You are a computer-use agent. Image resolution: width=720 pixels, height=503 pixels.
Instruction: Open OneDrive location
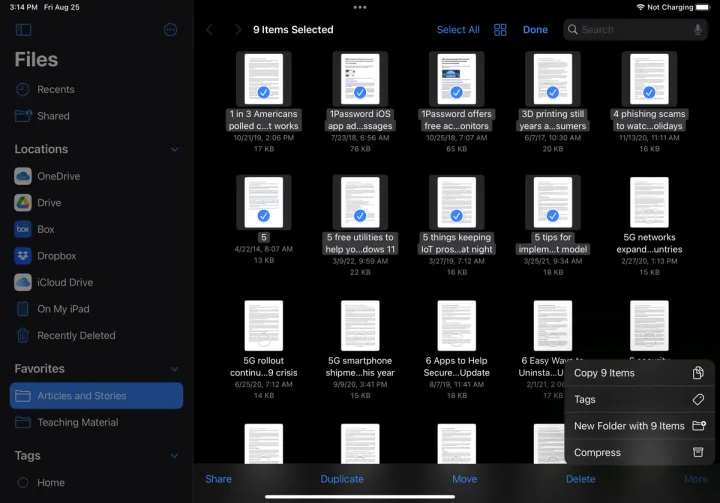[x=58, y=176]
